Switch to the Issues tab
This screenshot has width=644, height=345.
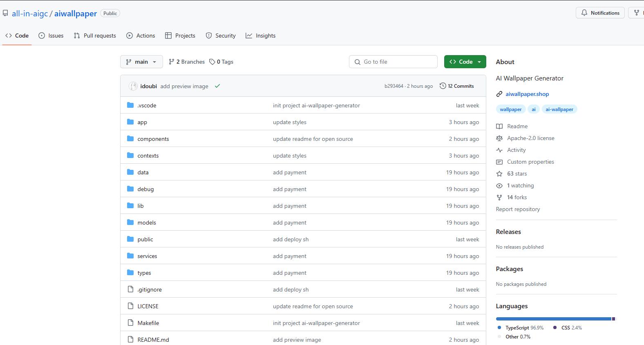coord(51,36)
